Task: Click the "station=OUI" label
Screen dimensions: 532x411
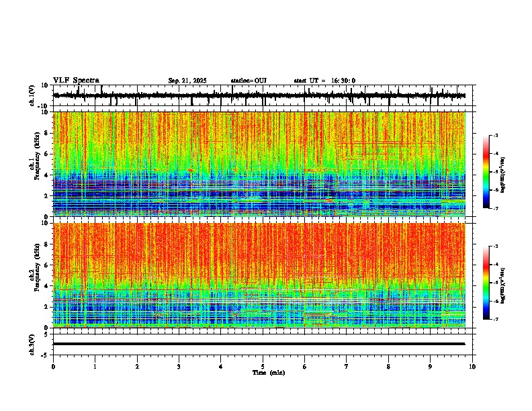Action: (x=249, y=81)
